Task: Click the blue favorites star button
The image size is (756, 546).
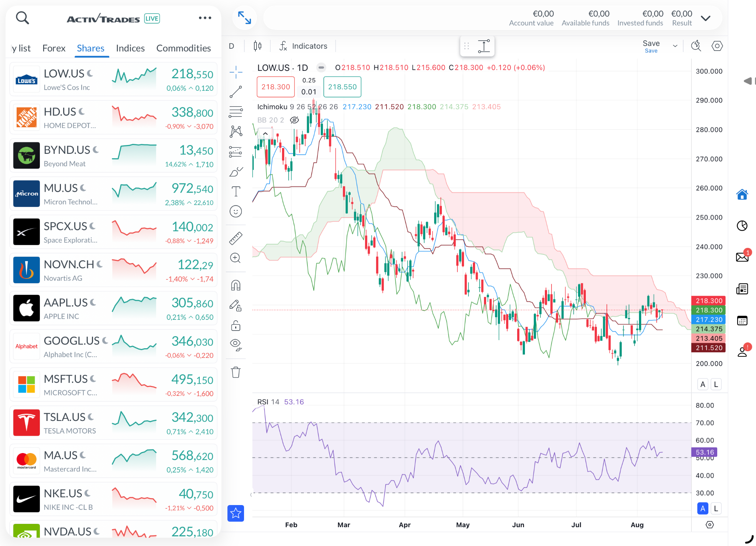Action: [x=236, y=513]
